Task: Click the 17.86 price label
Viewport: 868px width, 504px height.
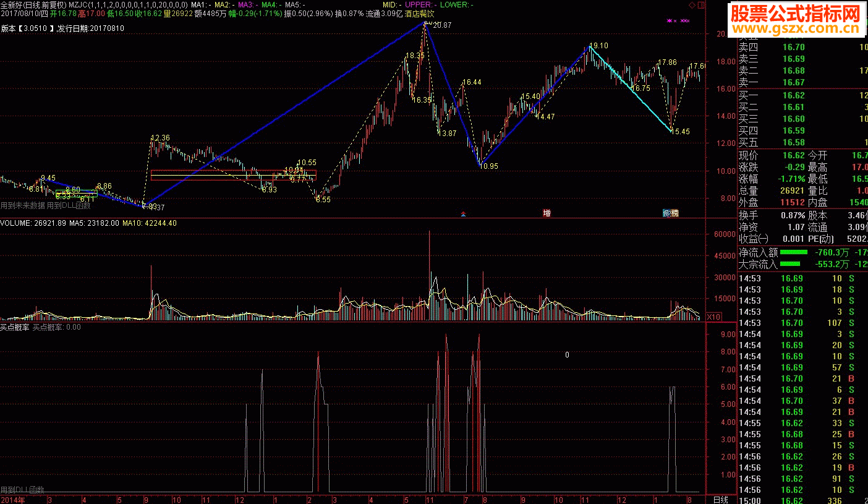Action: tap(667, 62)
